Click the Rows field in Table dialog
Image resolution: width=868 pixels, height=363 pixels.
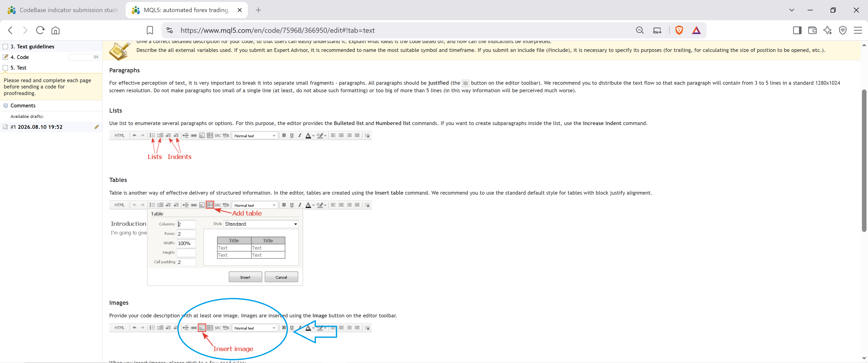click(186, 234)
